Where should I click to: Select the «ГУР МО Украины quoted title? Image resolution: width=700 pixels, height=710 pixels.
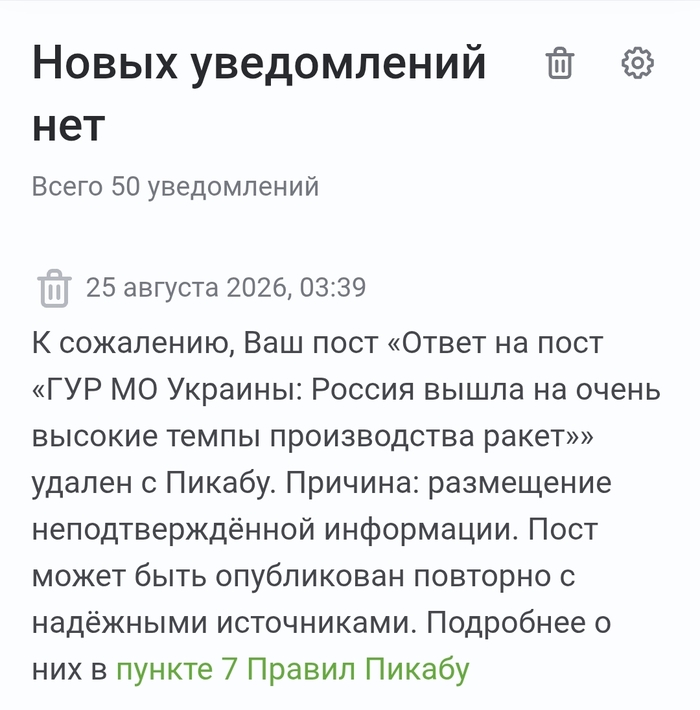[167, 390]
